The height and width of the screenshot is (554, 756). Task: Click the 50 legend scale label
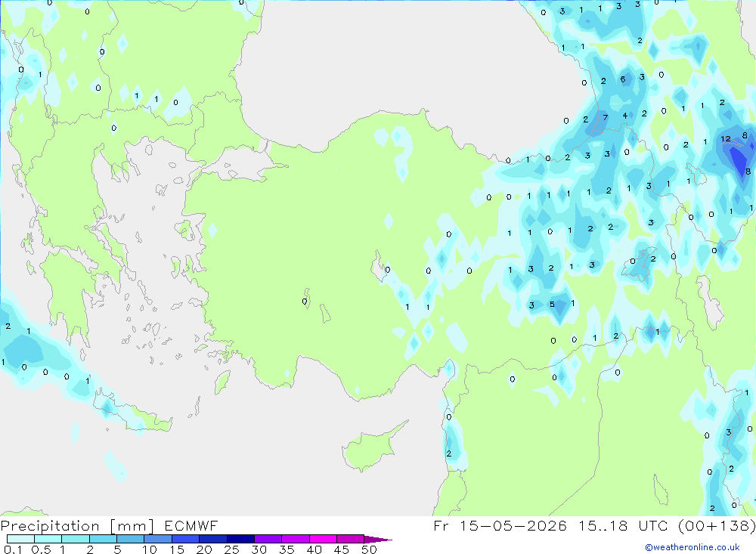pyautogui.click(x=369, y=549)
